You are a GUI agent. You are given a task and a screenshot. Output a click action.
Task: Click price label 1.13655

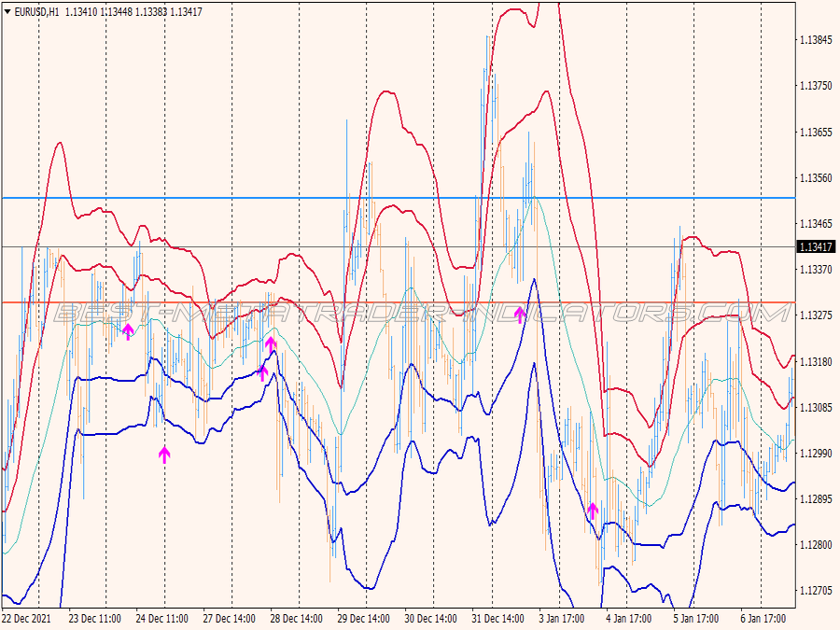[816, 132]
